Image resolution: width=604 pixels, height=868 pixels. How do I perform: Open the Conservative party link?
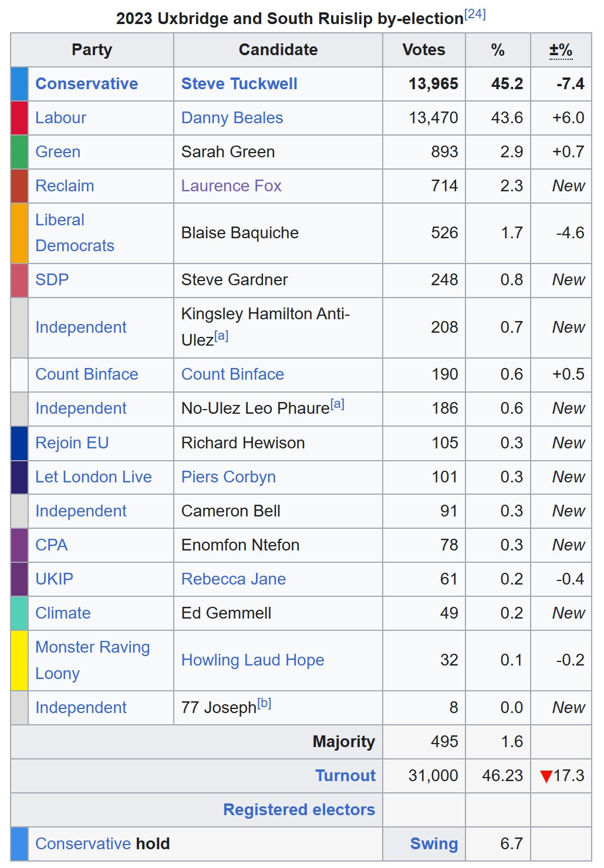click(86, 84)
